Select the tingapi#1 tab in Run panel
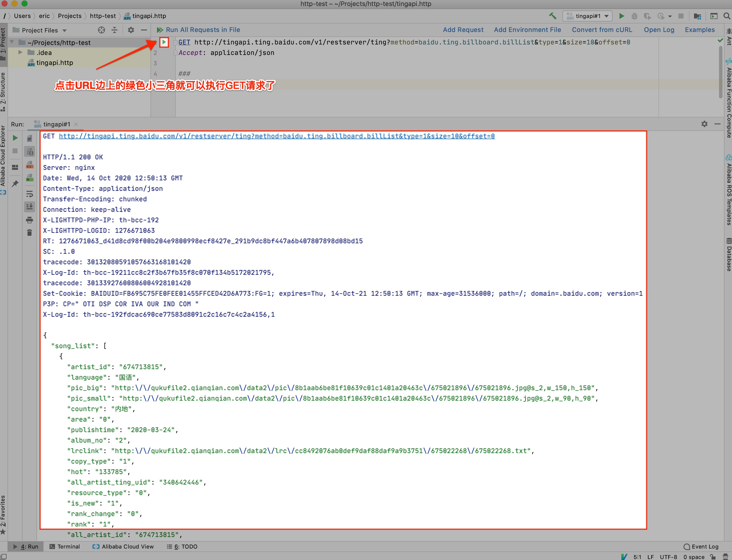 pos(56,124)
